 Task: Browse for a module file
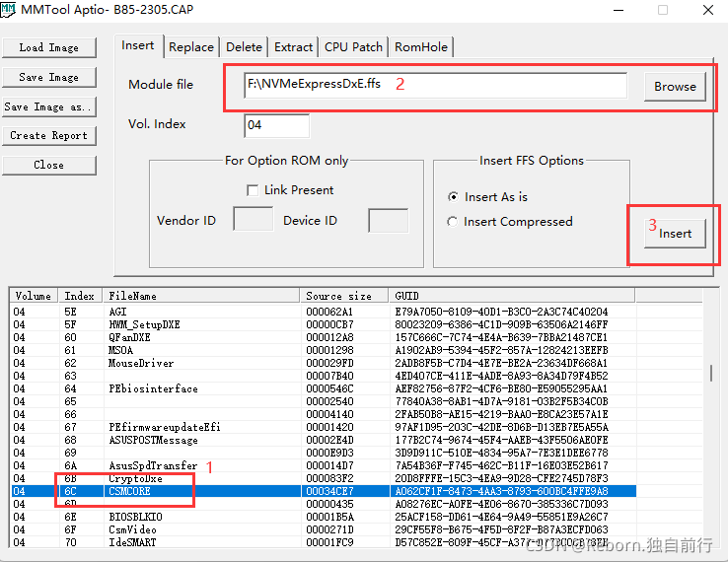[675, 87]
